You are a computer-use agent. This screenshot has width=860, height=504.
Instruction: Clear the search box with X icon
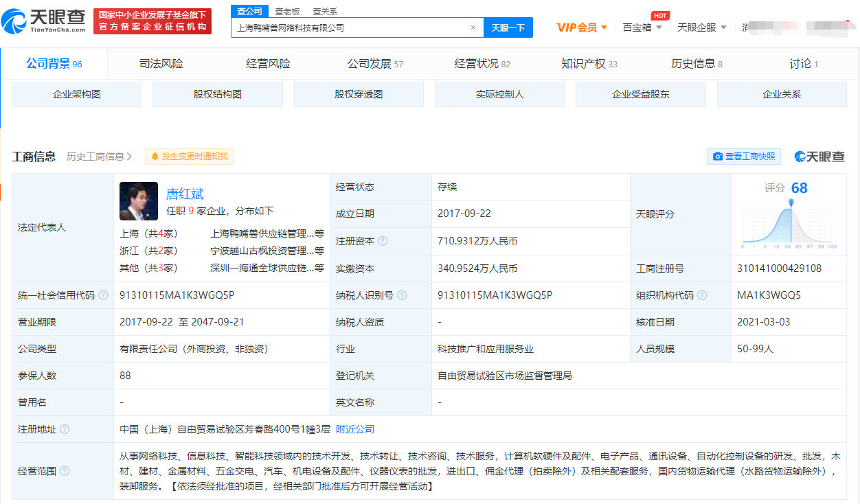click(473, 27)
